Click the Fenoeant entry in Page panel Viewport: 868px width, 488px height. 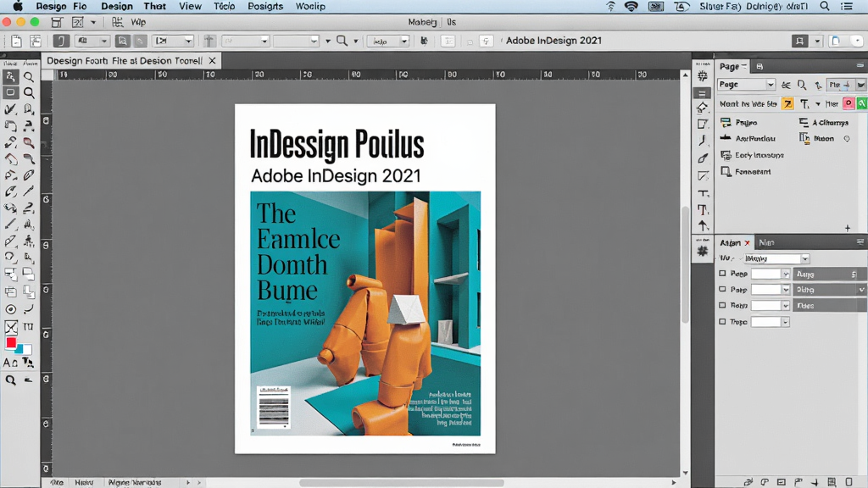(746, 172)
